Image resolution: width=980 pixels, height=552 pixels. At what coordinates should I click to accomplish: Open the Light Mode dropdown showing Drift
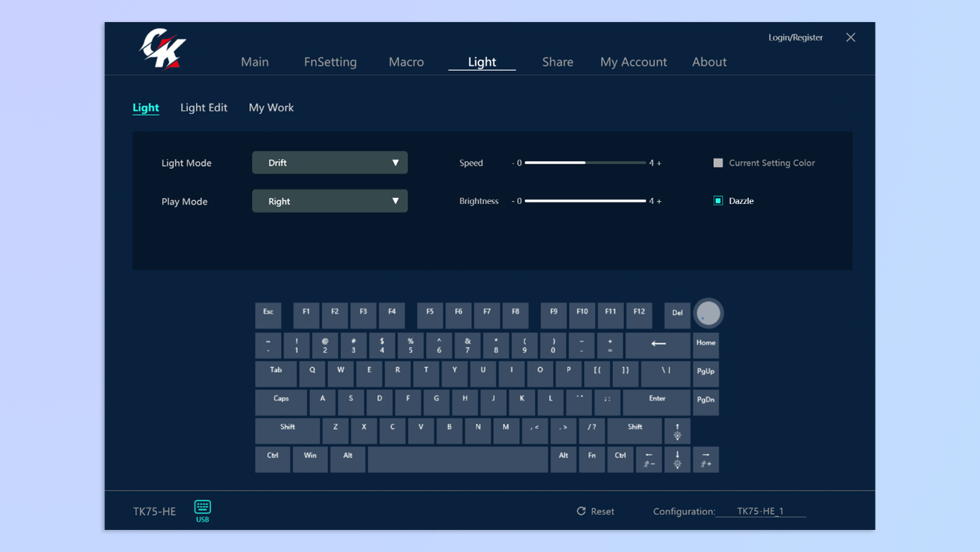pyautogui.click(x=330, y=163)
